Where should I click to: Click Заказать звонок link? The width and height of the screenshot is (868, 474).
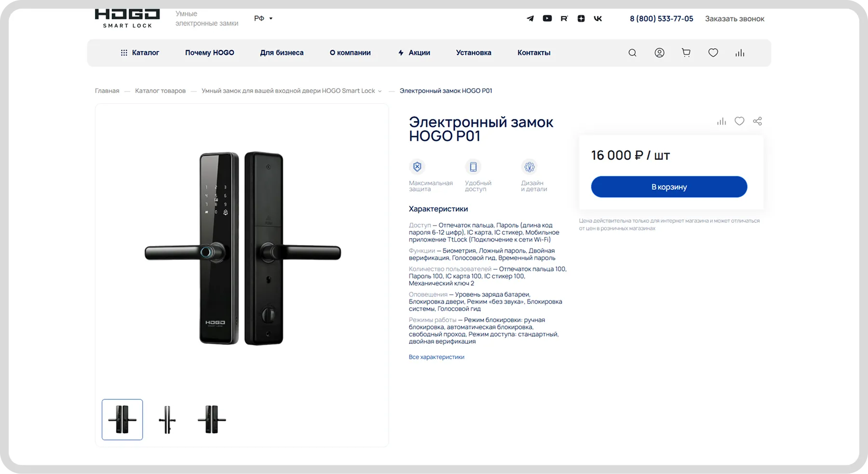[x=734, y=19]
